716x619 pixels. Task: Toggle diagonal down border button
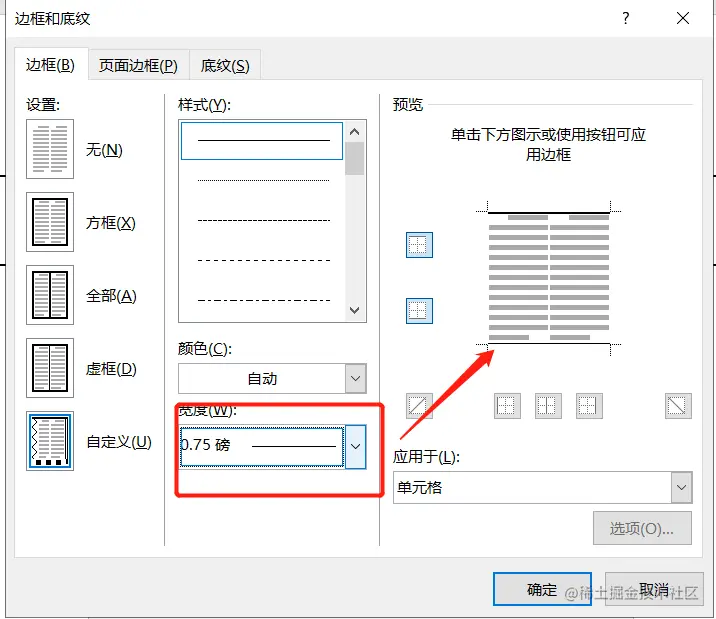click(678, 406)
